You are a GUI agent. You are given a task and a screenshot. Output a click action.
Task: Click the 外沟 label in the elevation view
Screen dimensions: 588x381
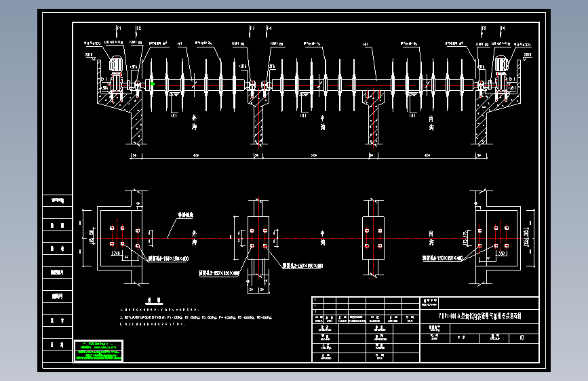click(x=194, y=122)
